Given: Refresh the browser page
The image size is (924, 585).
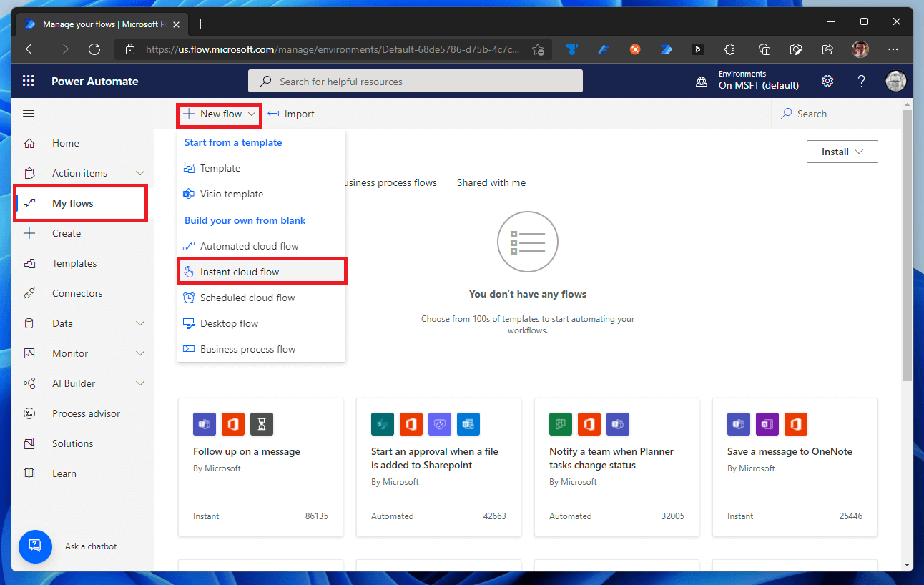Looking at the screenshot, I should [94, 49].
